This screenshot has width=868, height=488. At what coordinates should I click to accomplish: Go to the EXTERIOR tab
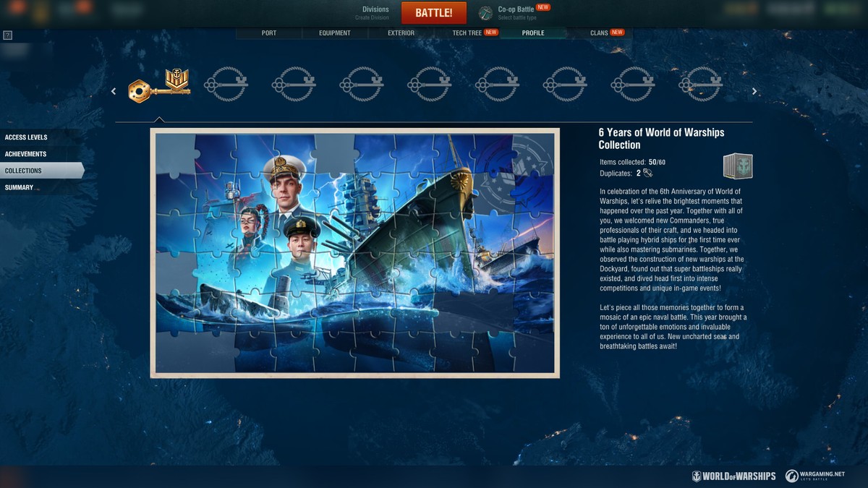tap(401, 33)
